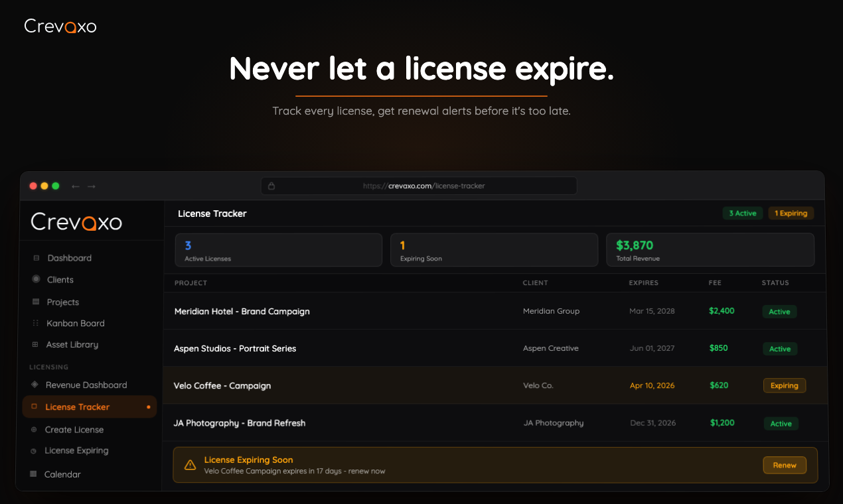Click the Total Revenue stat card

point(710,250)
